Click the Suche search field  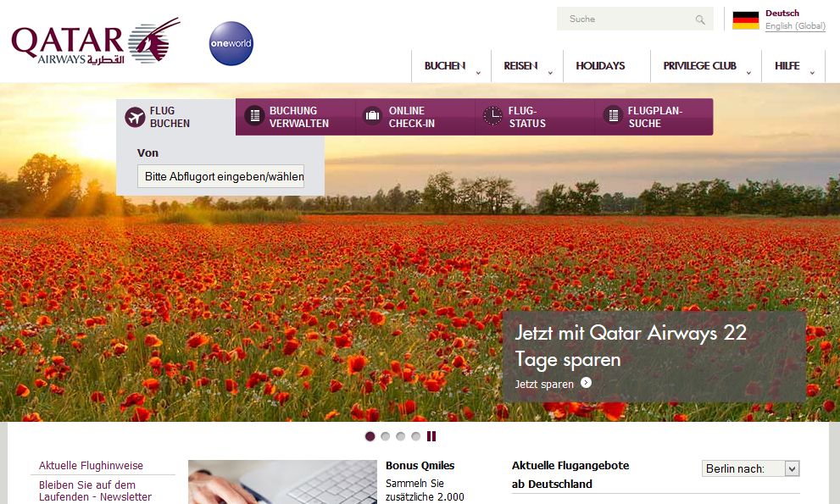[x=635, y=19]
